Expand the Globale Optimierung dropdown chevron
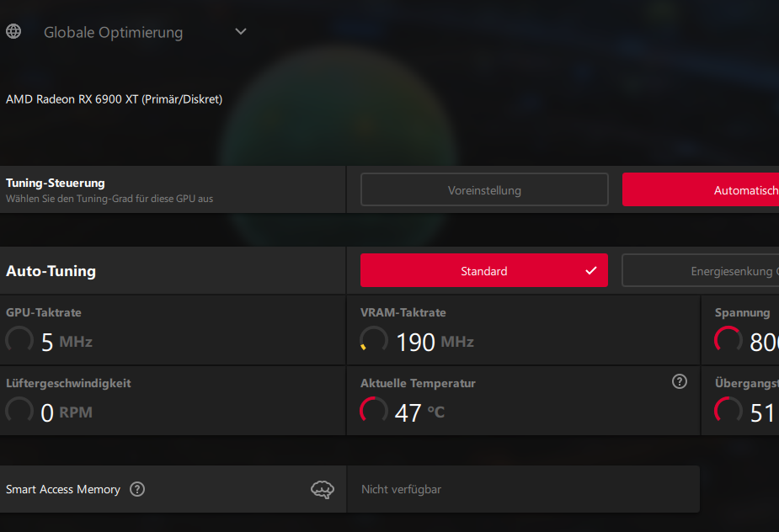The width and height of the screenshot is (779, 532). click(241, 32)
